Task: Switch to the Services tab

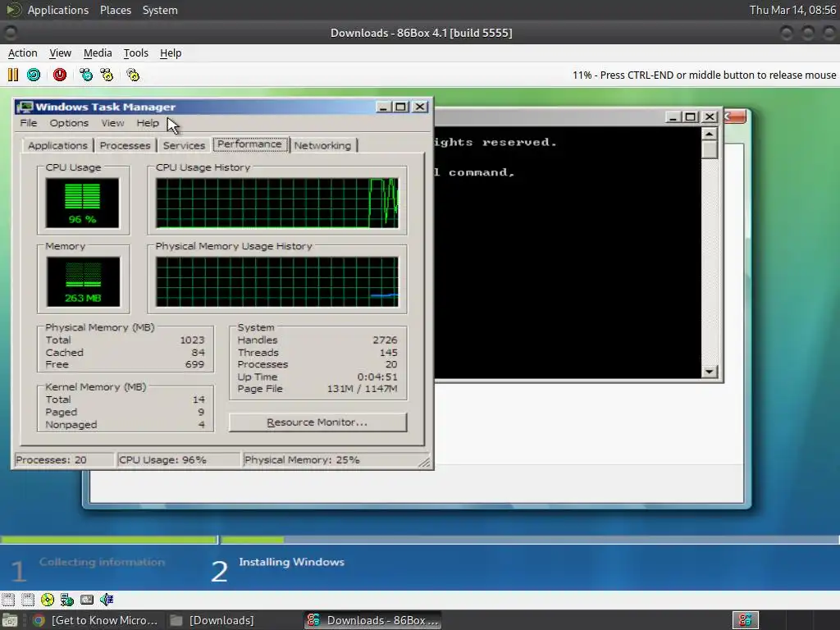Action: (x=184, y=146)
